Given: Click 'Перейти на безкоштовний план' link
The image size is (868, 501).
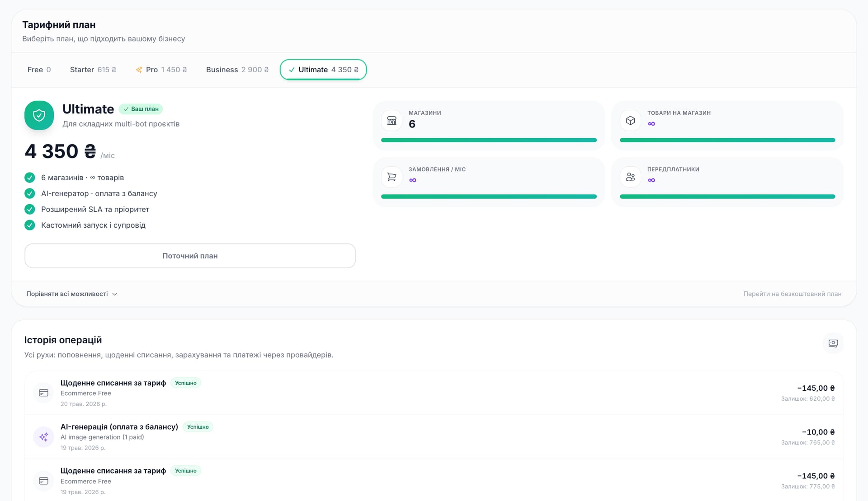Looking at the screenshot, I should click(x=793, y=294).
